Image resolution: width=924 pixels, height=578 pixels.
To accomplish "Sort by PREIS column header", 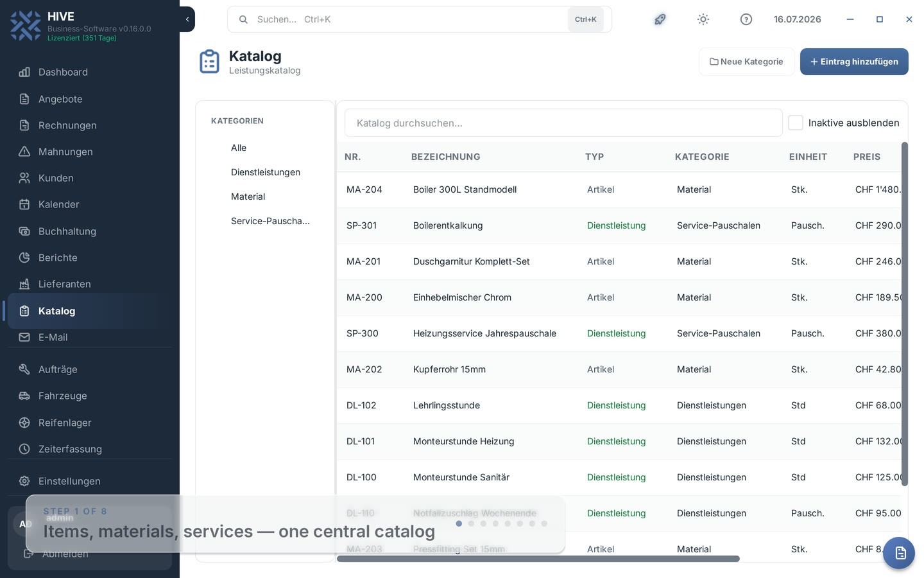I will click(x=867, y=157).
